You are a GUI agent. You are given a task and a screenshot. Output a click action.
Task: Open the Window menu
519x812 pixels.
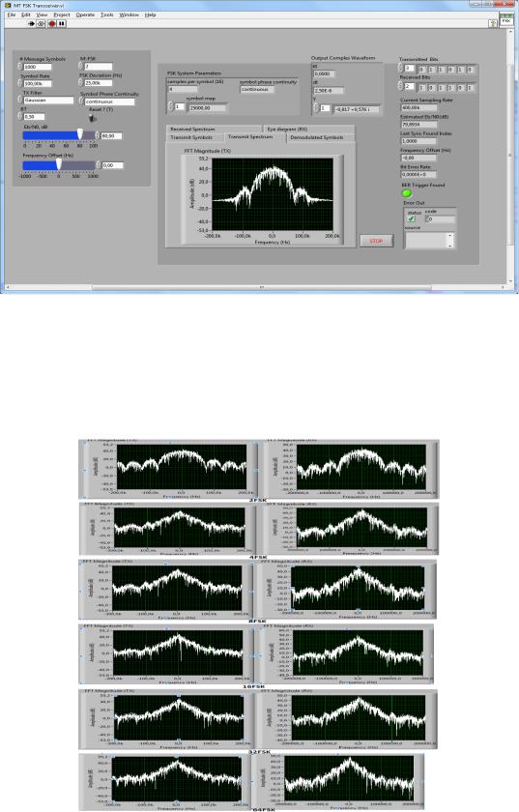click(x=129, y=15)
